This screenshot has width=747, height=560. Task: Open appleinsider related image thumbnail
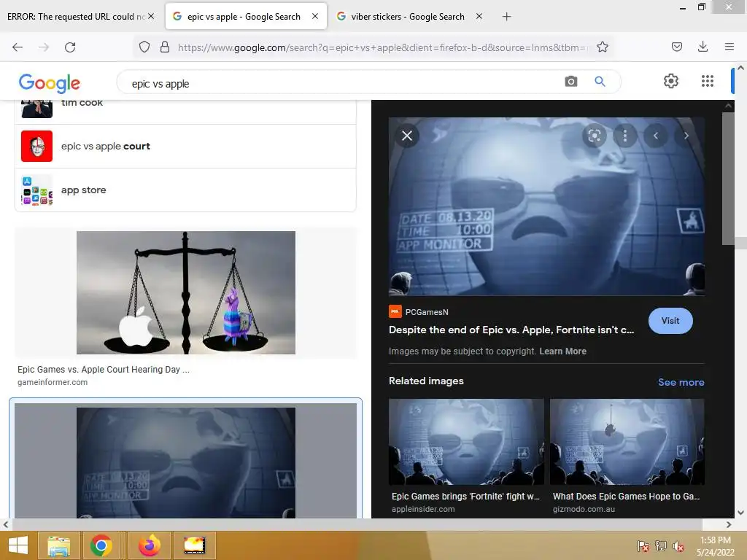click(466, 442)
